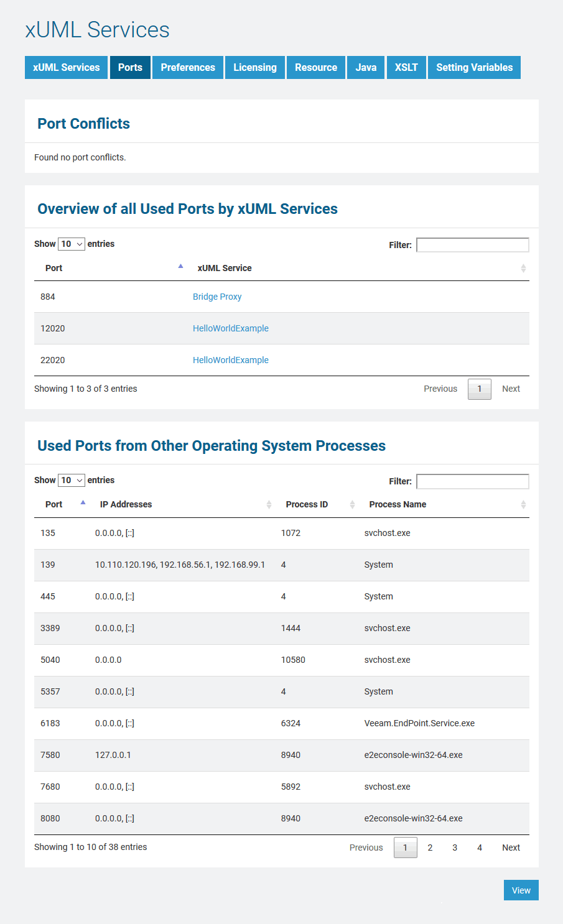
Task: Open entries dropdown in xUML ports table
Action: (x=71, y=244)
